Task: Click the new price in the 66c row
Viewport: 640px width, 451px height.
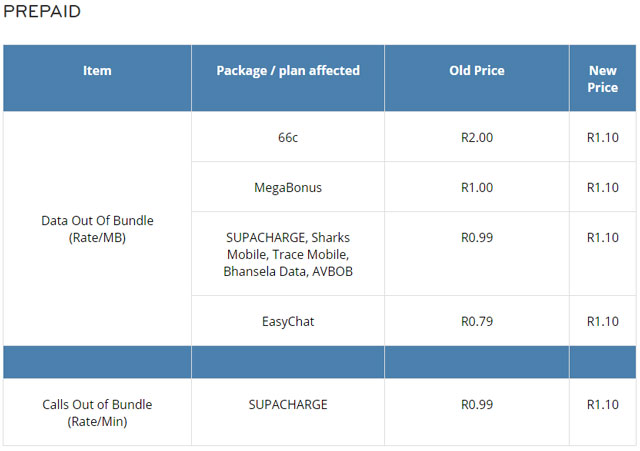Action: 602,137
